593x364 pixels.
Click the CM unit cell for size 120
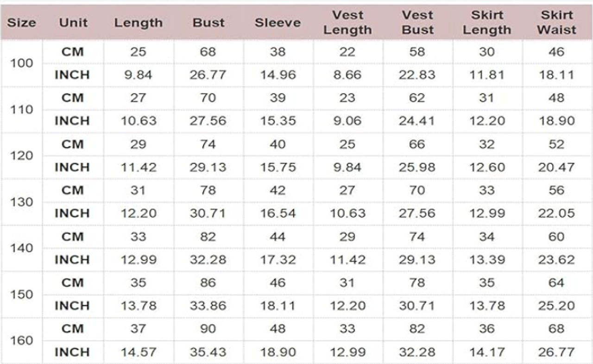pos(73,144)
